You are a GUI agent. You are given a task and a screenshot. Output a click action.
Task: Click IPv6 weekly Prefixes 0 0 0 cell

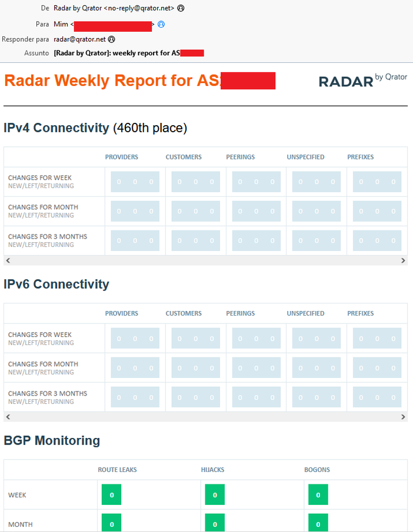click(x=377, y=338)
